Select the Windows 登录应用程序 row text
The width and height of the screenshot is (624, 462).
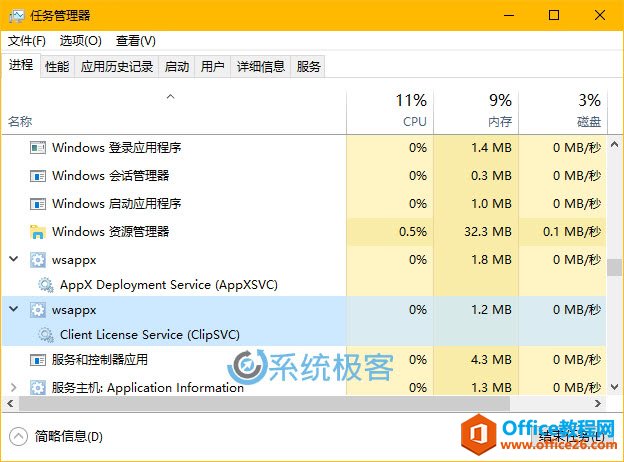[x=117, y=148]
